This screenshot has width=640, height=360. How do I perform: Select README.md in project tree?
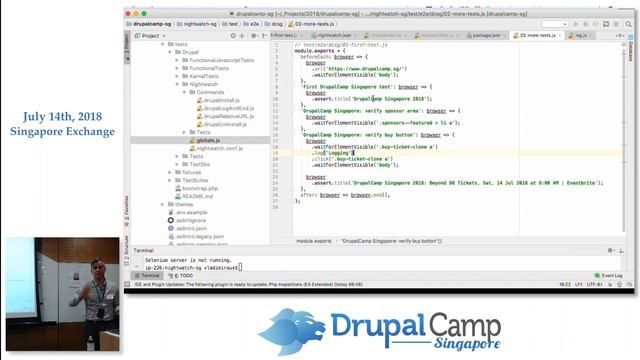(x=194, y=196)
